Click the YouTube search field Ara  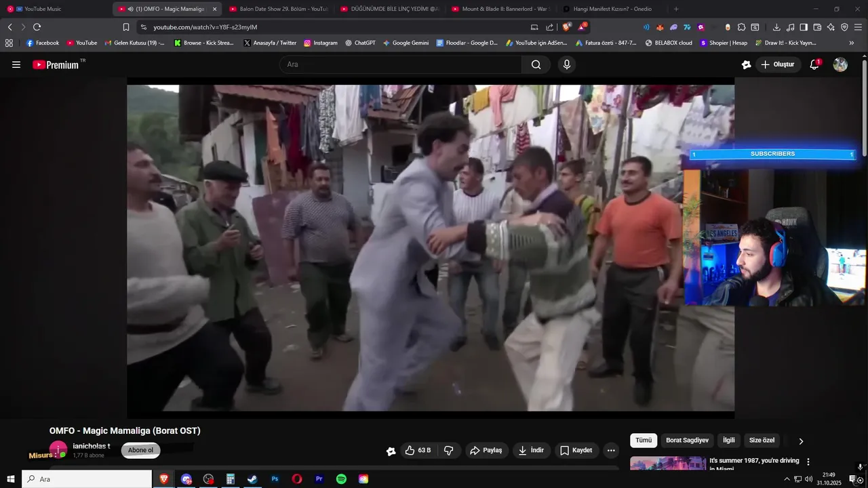[x=400, y=64]
